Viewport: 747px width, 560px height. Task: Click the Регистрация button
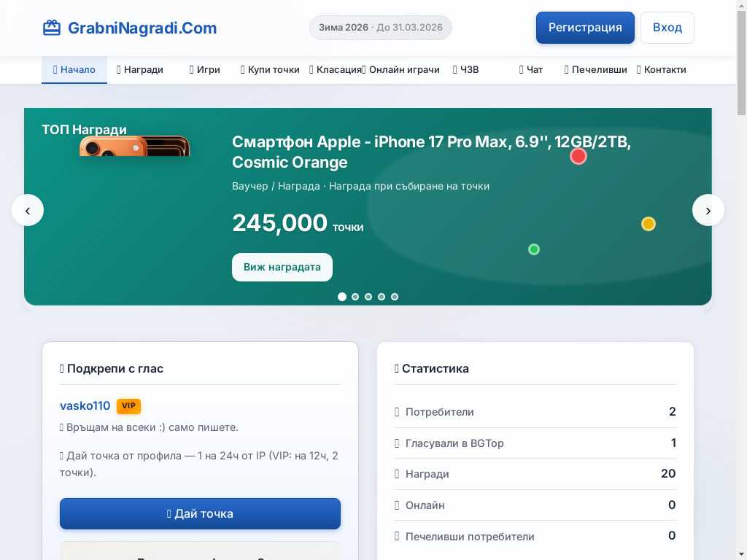(x=585, y=28)
